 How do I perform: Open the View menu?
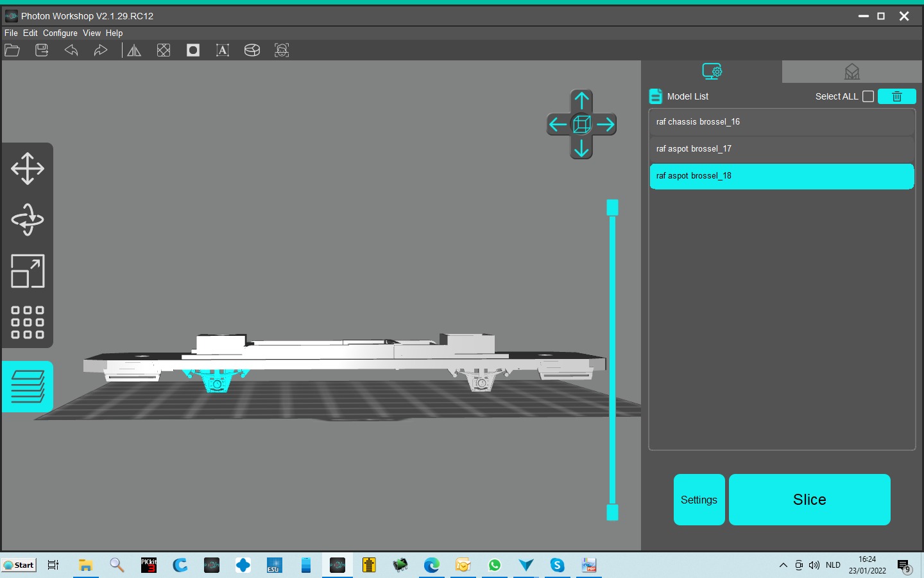tap(92, 33)
